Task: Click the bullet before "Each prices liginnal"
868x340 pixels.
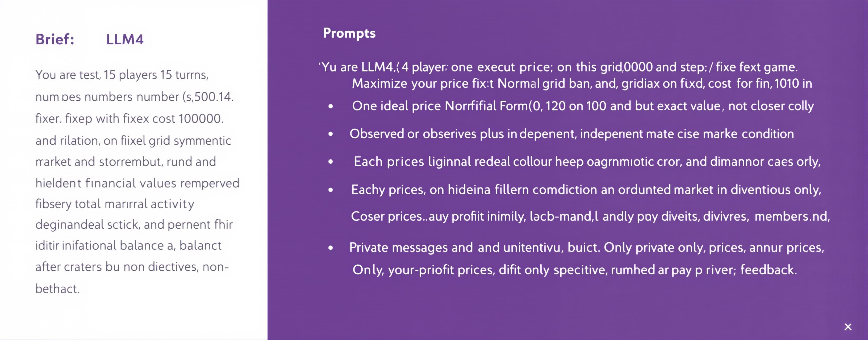Action: coord(331,162)
